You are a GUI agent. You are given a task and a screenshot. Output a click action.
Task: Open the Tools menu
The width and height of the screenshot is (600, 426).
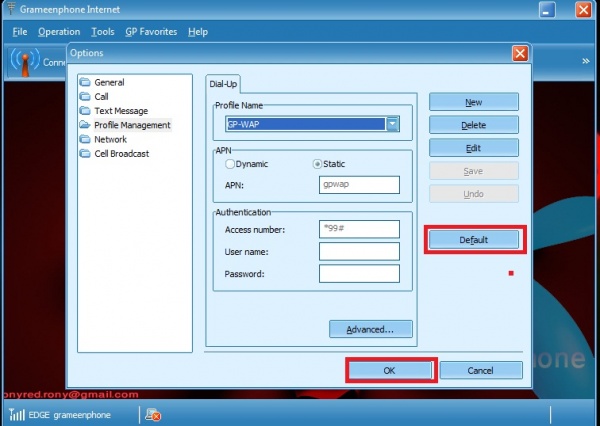click(x=103, y=32)
